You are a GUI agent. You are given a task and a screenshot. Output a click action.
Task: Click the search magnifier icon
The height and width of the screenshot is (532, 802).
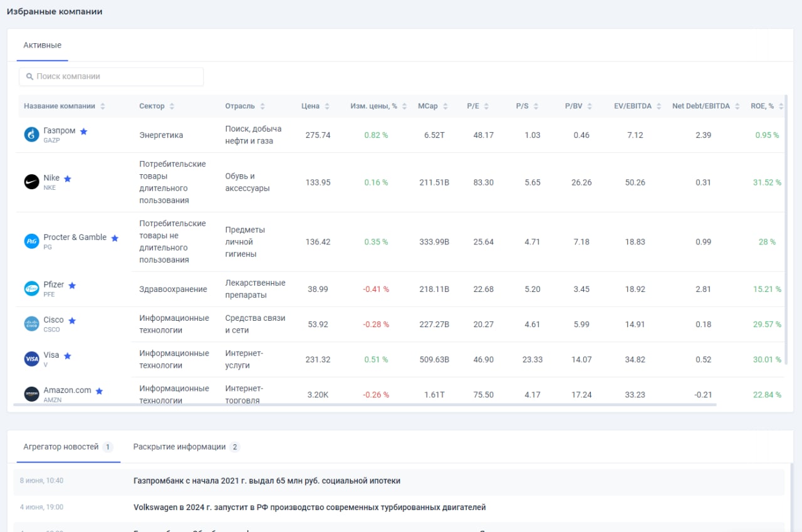(x=29, y=76)
